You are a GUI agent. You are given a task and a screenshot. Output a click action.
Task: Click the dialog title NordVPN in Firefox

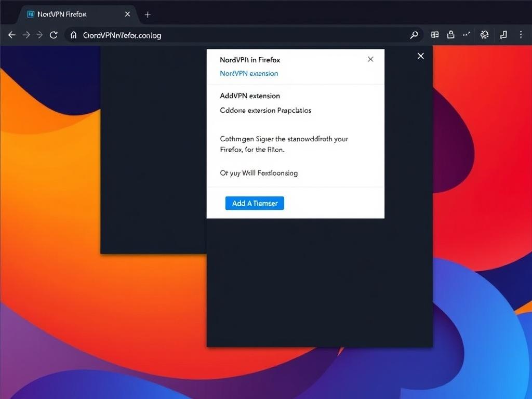[x=250, y=60]
